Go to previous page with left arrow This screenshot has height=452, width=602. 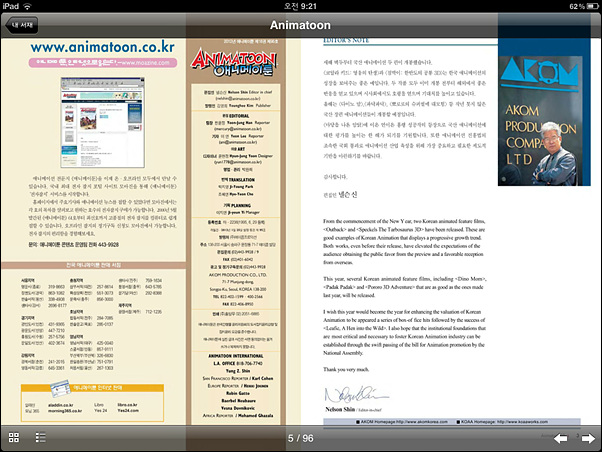click(561, 438)
